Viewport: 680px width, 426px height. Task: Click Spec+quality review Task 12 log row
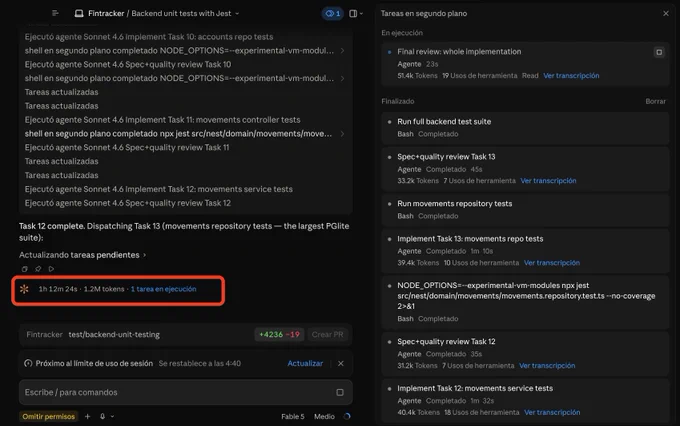pyautogui.click(x=128, y=203)
